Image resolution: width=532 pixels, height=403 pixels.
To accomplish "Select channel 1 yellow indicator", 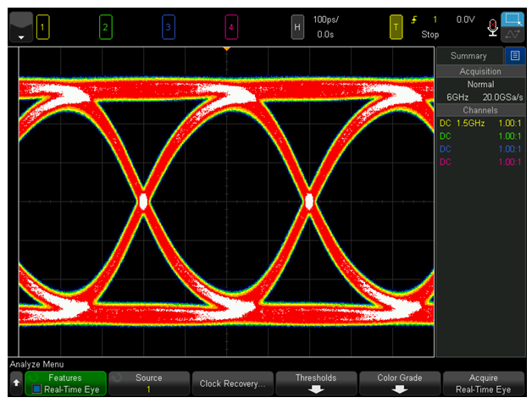I will coord(42,27).
